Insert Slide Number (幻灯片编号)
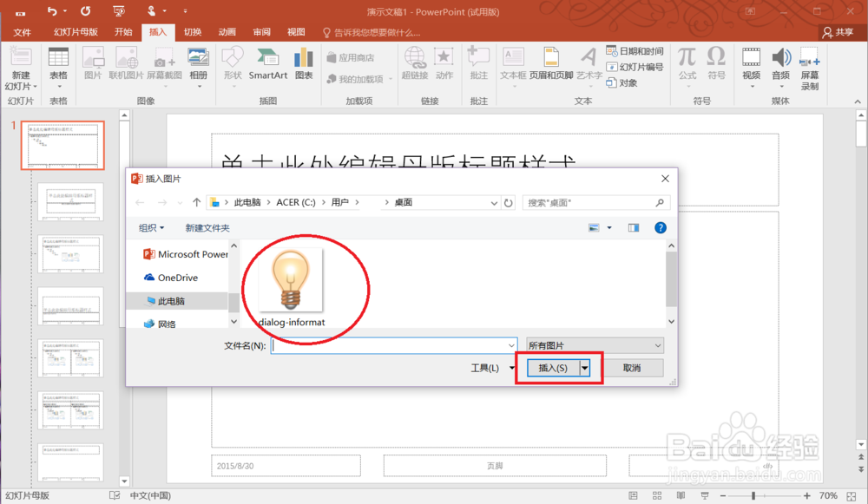The height and width of the screenshot is (504, 868). (x=635, y=67)
